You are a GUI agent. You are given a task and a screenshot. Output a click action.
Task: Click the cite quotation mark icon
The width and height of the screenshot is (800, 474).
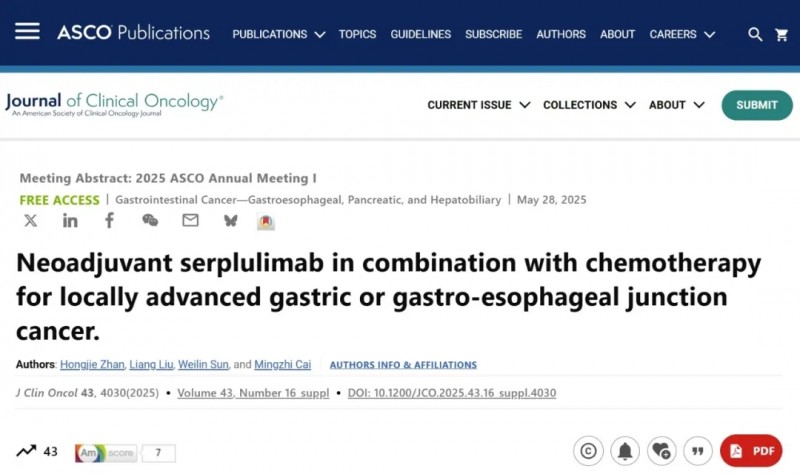click(698, 451)
